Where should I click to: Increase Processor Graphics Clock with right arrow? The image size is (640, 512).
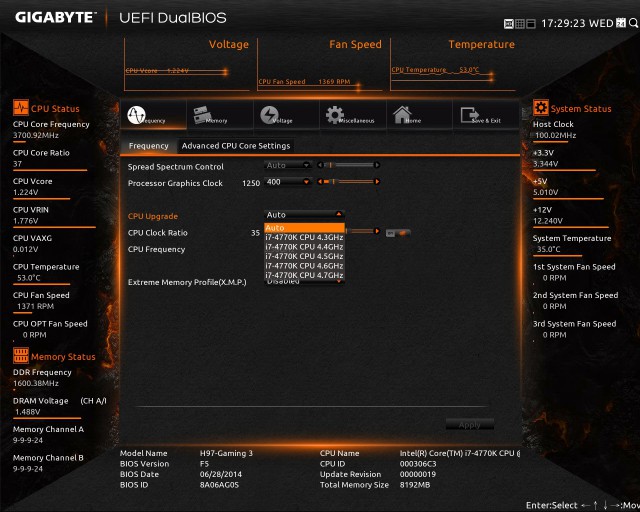377,182
